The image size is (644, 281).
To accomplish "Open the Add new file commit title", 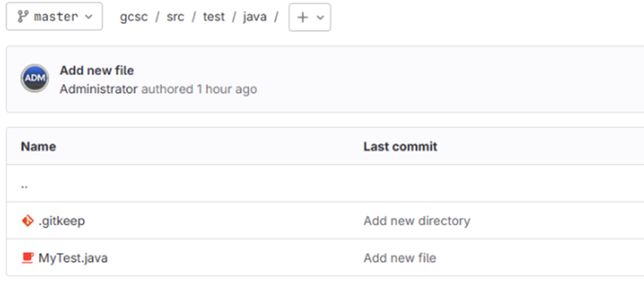I will click(97, 70).
